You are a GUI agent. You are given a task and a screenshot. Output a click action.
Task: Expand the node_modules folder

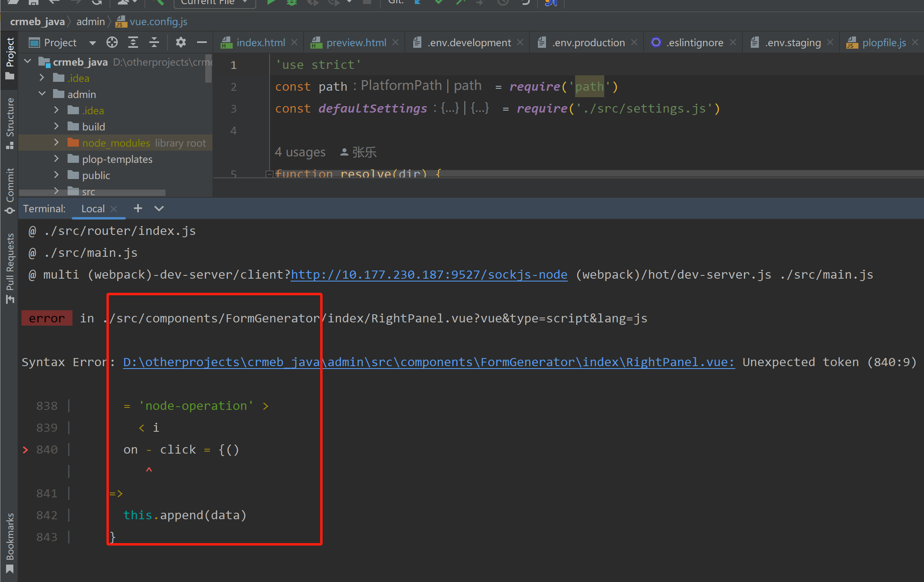[57, 143]
